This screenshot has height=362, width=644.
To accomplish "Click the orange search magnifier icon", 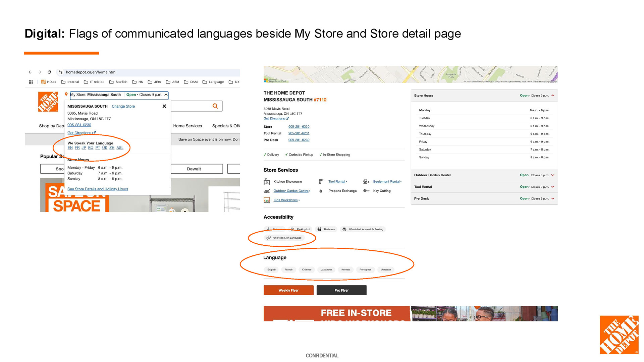I will [x=215, y=106].
